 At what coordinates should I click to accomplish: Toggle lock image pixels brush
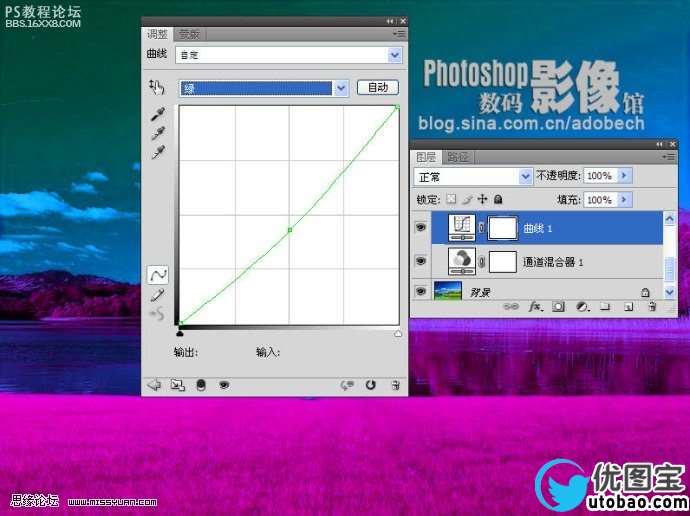click(467, 200)
